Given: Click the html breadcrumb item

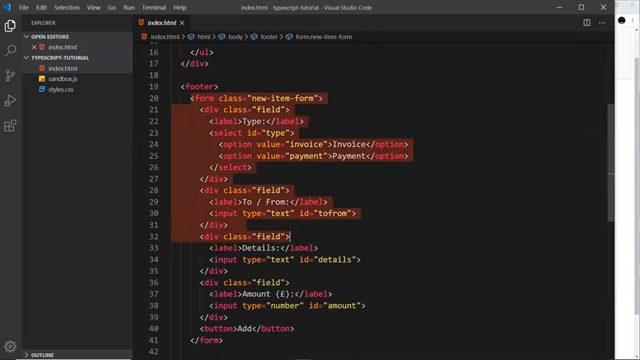Looking at the screenshot, I should click(203, 37).
